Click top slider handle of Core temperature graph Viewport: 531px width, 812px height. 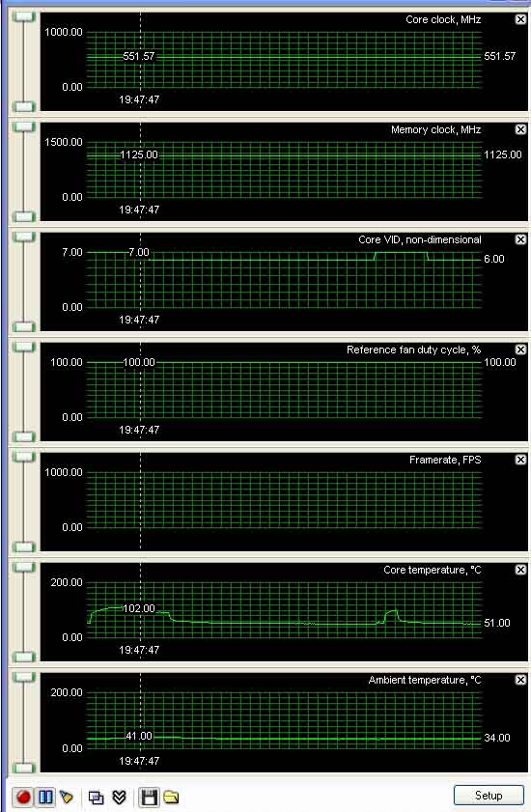tap(23, 567)
